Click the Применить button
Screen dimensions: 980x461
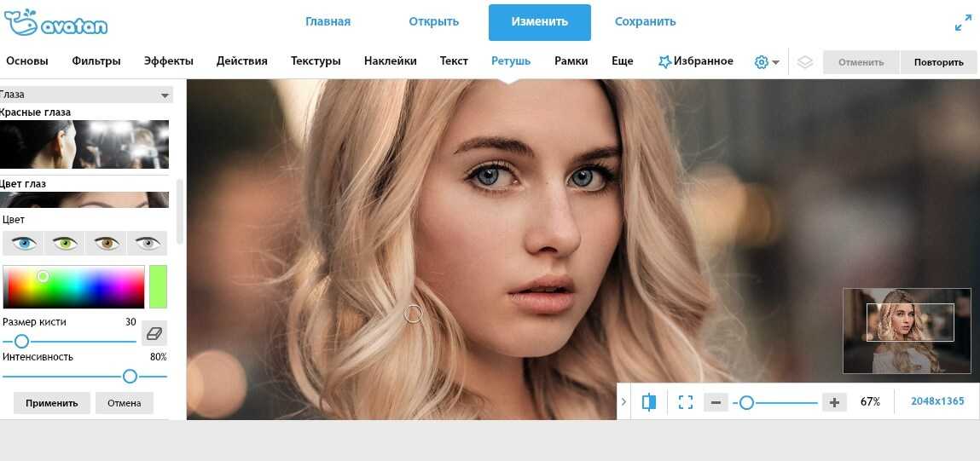point(52,403)
